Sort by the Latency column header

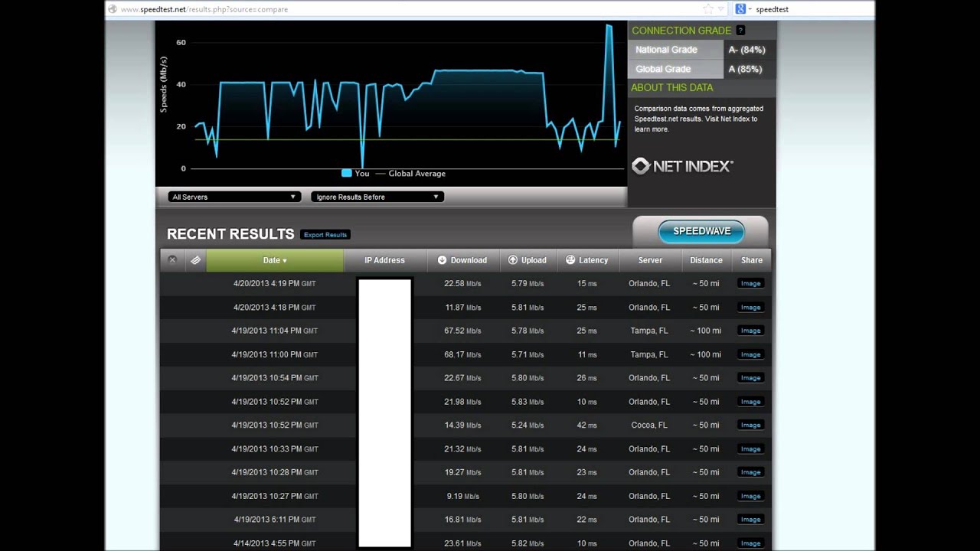(x=587, y=260)
